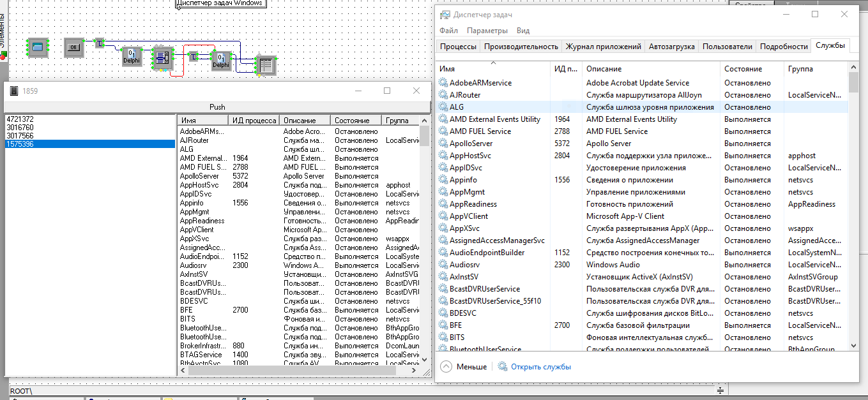Select the BITS service name in Task Manager
The height and width of the screenshot is (400, 868).
(457, 337)
